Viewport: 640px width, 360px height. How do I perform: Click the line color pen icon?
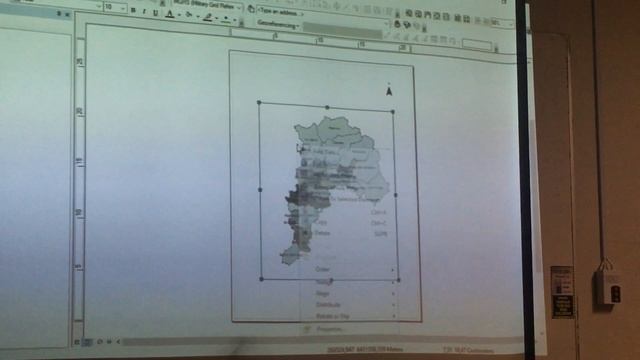tap(208, 18)
